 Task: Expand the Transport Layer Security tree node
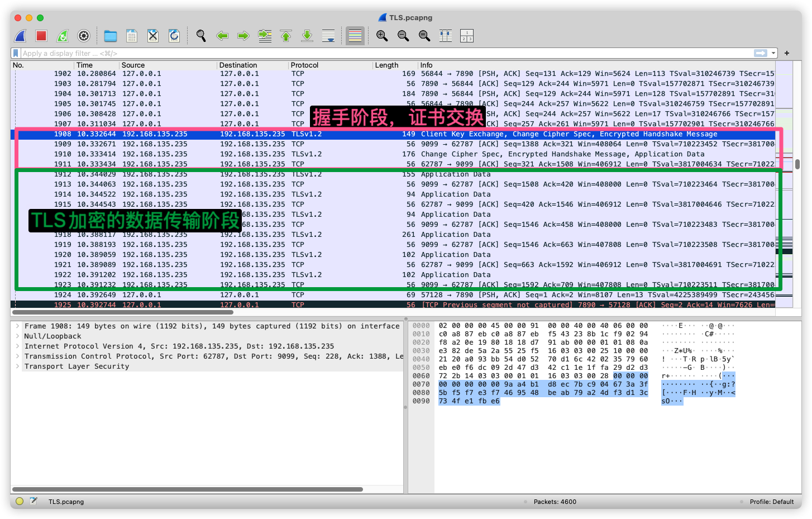[18, 366]
